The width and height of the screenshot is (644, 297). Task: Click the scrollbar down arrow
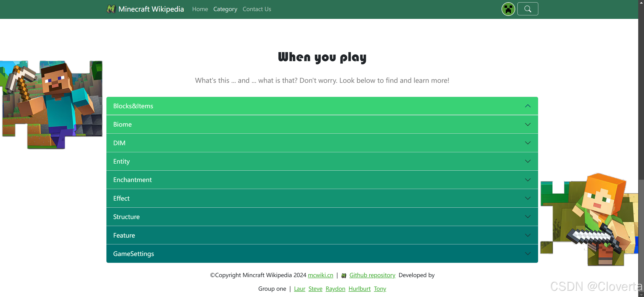pyautogui.click(x=641, y=295)
